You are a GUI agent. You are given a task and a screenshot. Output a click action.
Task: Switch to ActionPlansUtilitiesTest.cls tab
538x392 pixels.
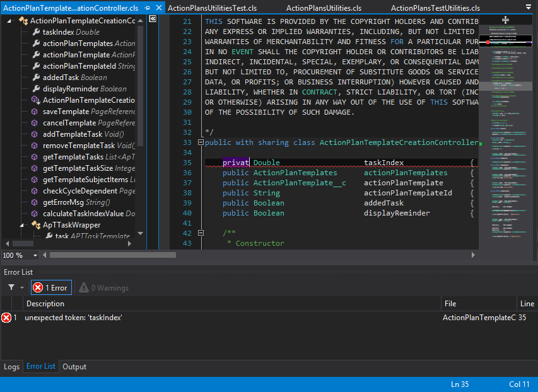click(x=212, y=8)
